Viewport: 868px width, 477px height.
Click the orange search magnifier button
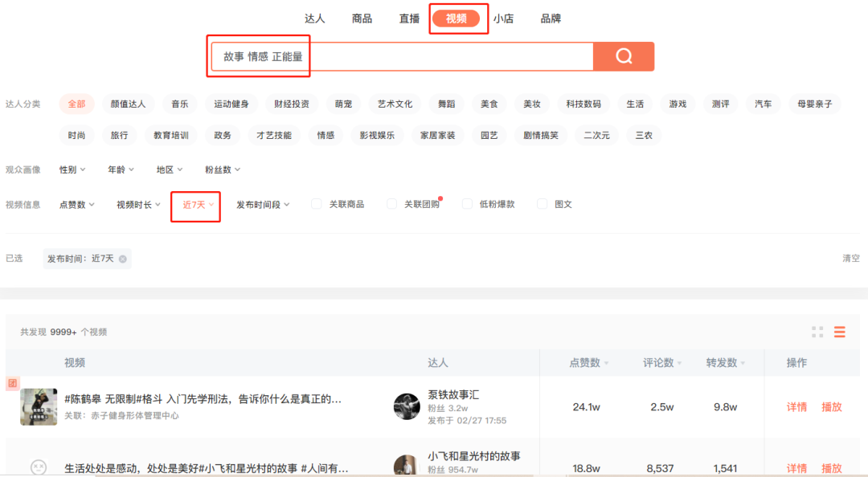624,56
